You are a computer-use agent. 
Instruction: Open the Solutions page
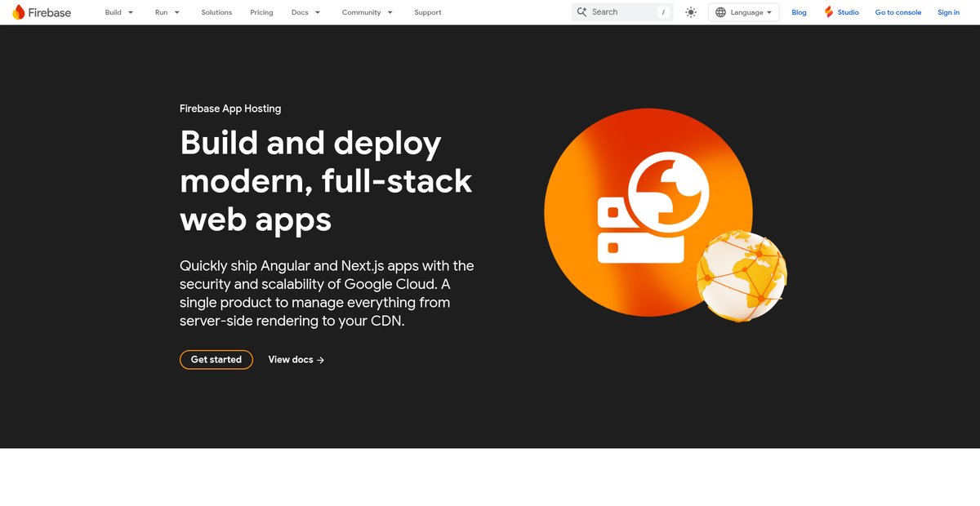216,12
